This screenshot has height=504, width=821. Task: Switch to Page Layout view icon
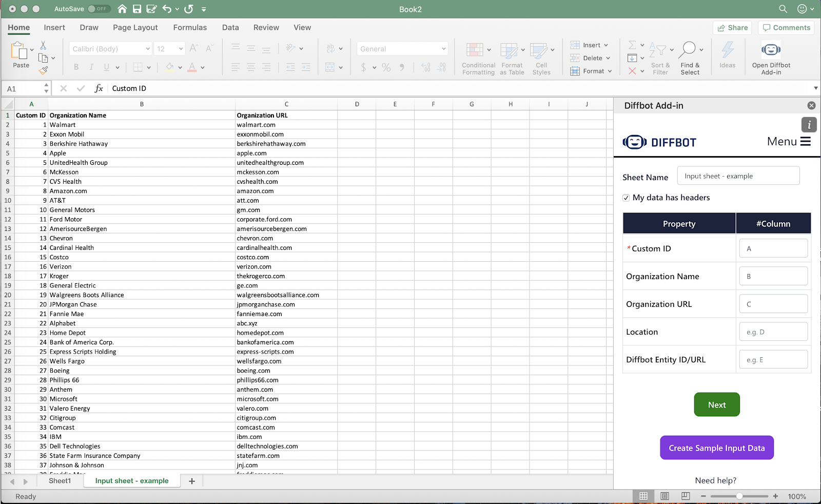[664, 496]
